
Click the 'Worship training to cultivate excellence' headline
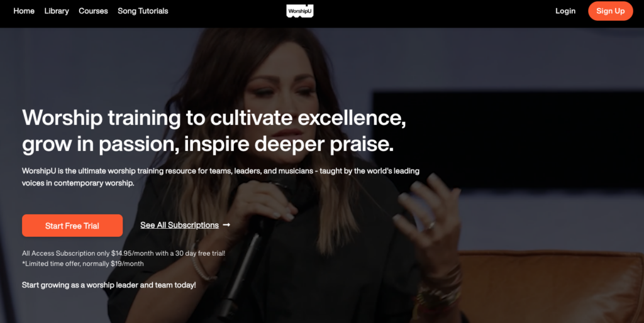point(214,118)
